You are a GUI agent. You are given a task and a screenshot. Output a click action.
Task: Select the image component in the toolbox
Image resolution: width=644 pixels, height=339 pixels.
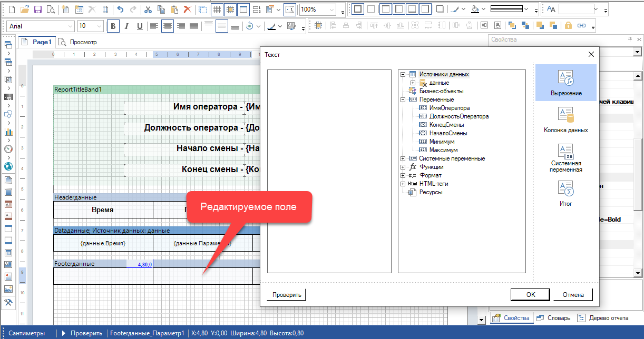click(8, 289)
